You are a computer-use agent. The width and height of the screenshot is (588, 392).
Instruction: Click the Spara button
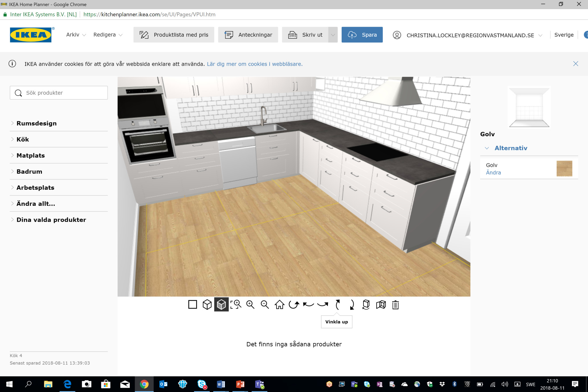362,35
